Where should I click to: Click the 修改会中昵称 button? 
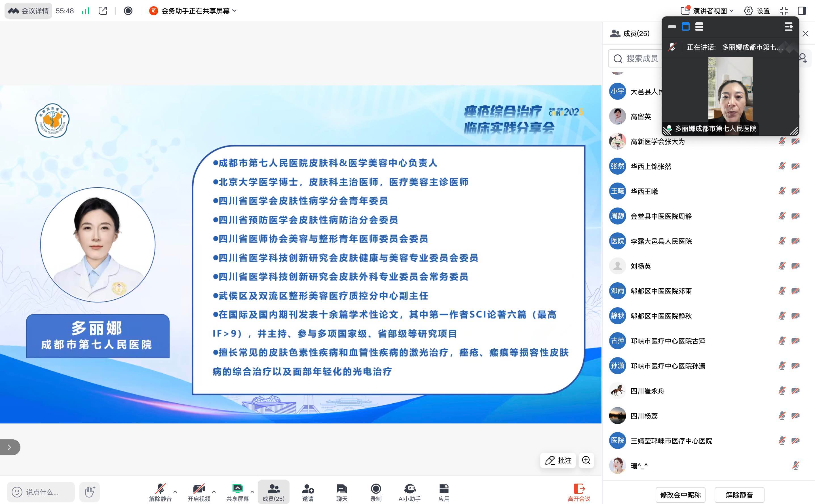(680, 495)
